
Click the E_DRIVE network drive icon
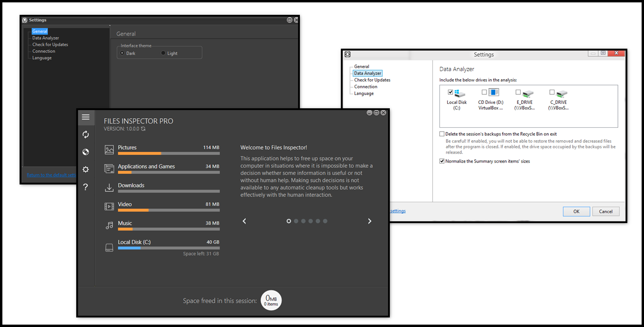528,93
